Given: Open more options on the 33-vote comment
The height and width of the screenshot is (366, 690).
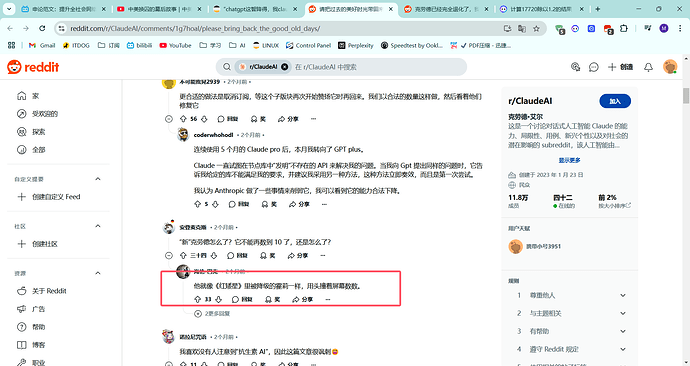Looking at the screenshot, I should click(x=328, y=299).
